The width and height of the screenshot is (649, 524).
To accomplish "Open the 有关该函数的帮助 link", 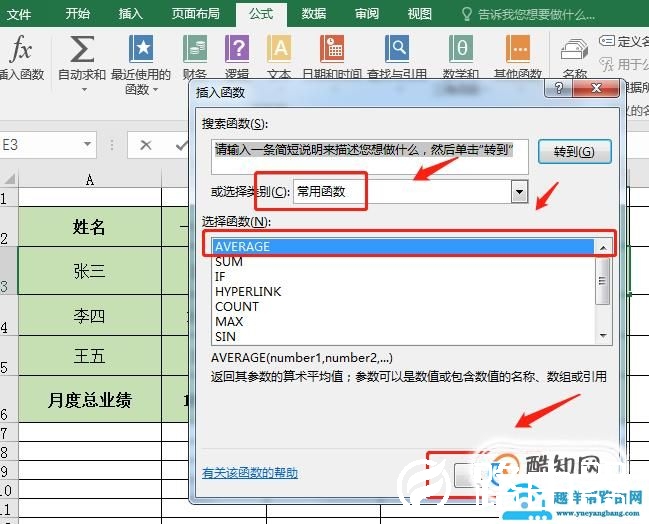I will 250,472.
